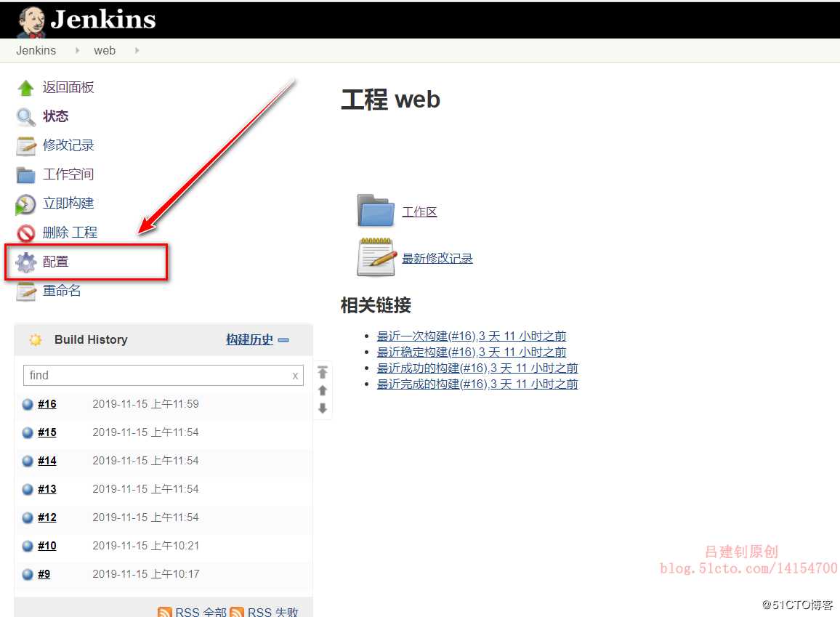Click the clock build icon for 立即构建
This screenshot has width=840, height=617.
(x=25, y=205)
